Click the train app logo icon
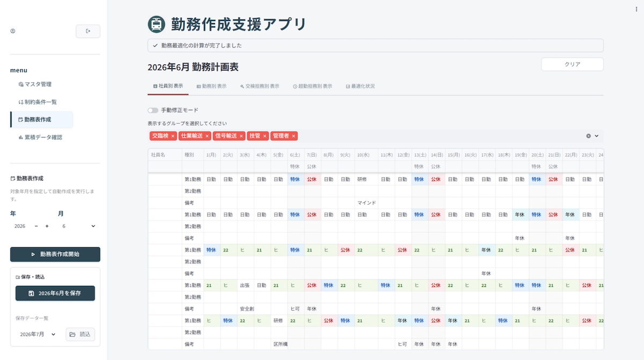The height and width of the screenshot is (360, 644). (156, 24)
